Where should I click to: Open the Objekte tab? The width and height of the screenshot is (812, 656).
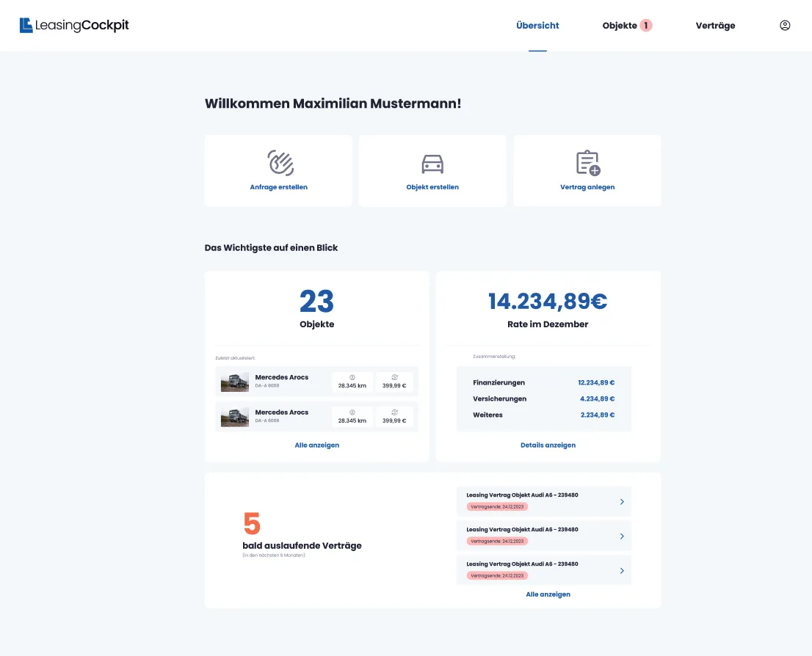click(620, 26)
